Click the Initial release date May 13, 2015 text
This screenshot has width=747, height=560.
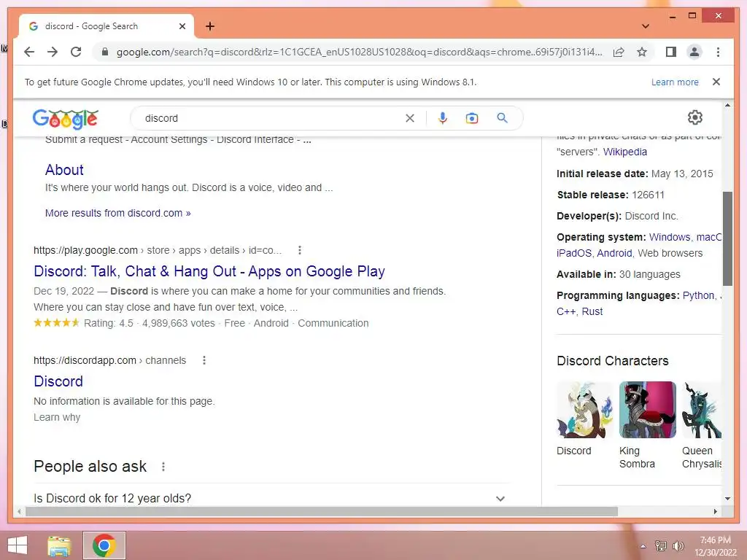(x=635, y=174)
